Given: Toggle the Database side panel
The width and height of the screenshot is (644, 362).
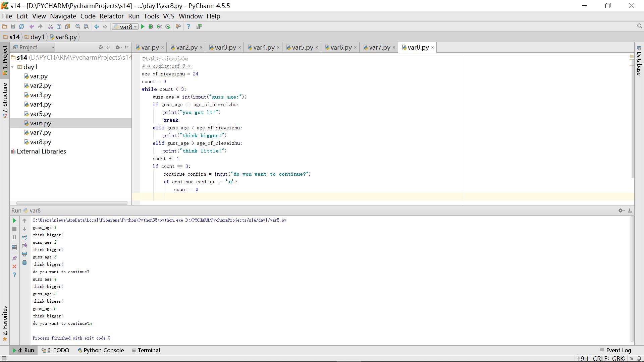Looking at the screenshot, I should 639,61.
